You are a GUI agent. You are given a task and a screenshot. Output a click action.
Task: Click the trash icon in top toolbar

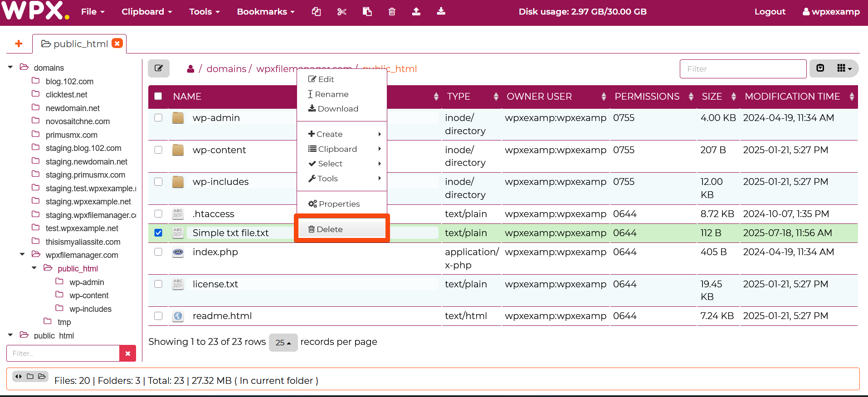(x=392, y=12)
